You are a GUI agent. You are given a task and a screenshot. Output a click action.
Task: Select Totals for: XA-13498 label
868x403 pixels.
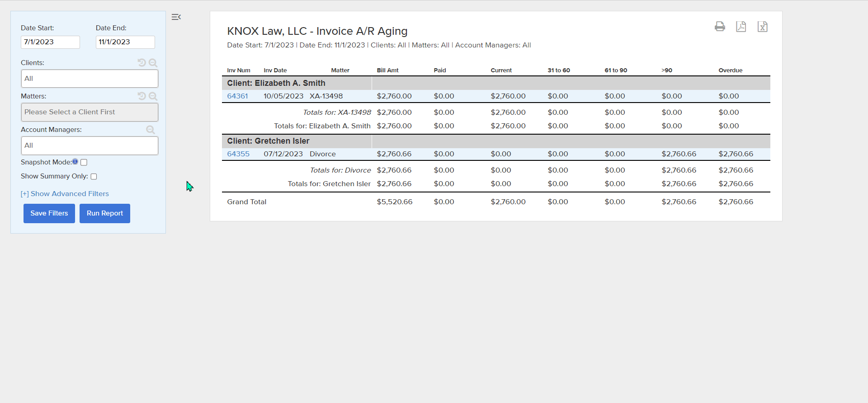pos(337,112)
